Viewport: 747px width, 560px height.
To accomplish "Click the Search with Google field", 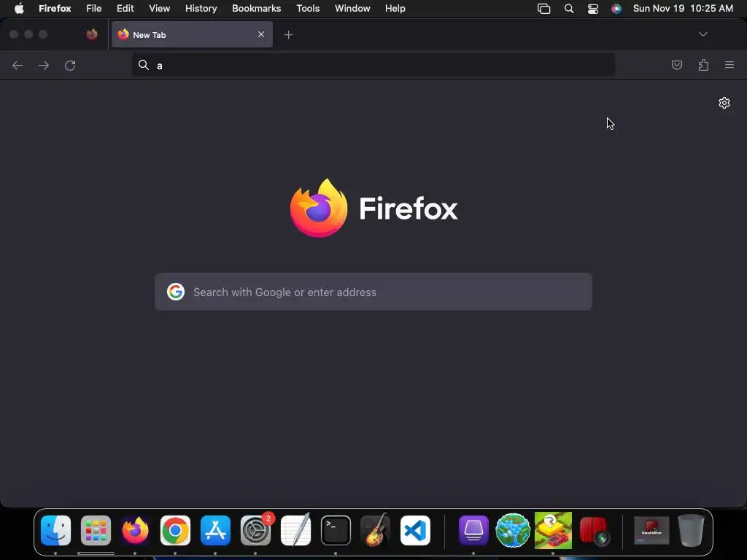I will coord(373,292).
